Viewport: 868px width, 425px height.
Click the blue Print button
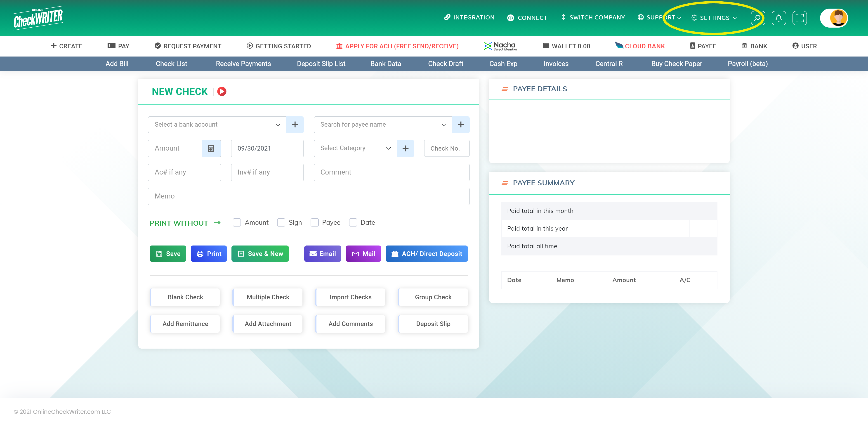pyautogui.click(x=209, y=253)
